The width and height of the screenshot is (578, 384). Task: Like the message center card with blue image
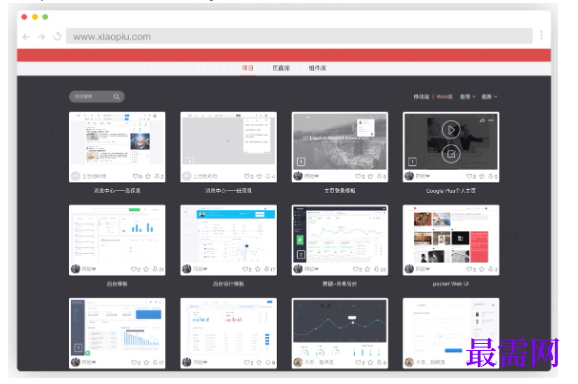point(136,177)
